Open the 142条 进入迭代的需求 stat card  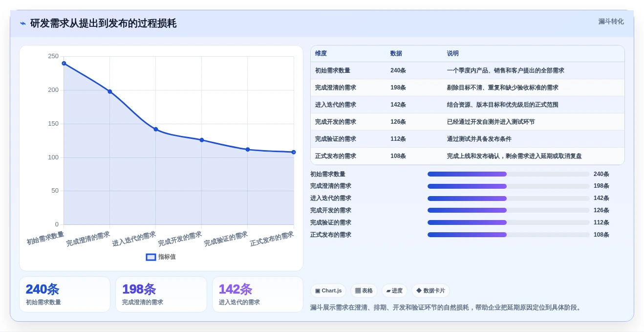pyautogui.click(x=258, y=294)
